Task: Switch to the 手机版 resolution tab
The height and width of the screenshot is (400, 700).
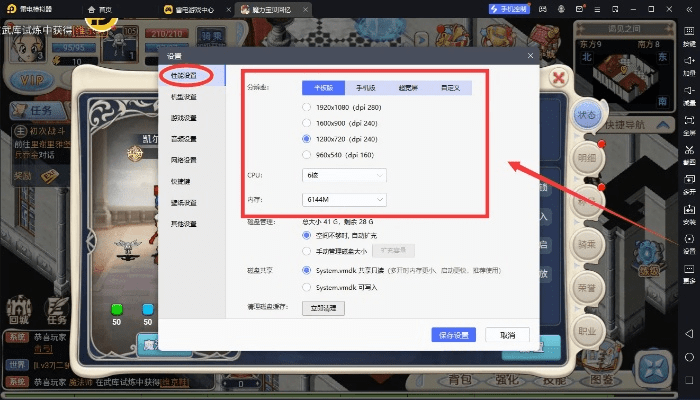Action: pyautogui.click(x=366, y=88)
